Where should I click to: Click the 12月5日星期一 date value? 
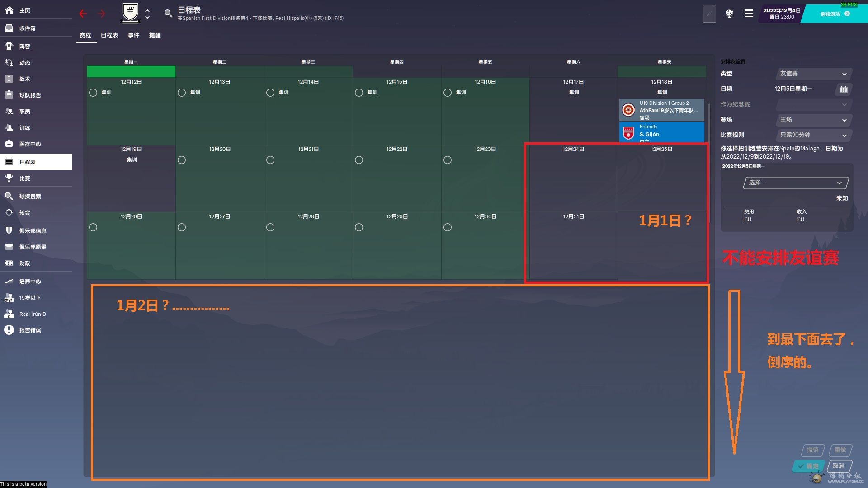coord(793,89)
